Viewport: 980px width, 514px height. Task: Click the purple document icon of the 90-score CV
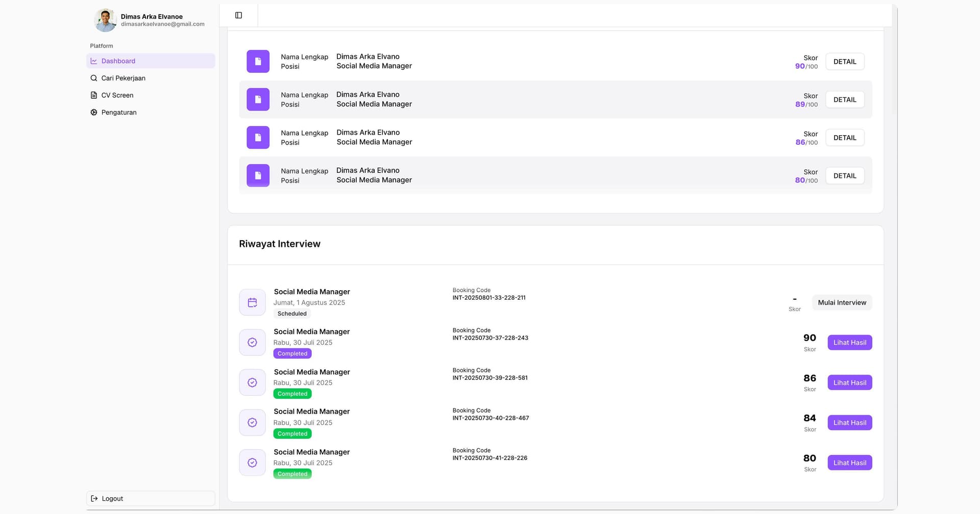(x=258, y=61)
